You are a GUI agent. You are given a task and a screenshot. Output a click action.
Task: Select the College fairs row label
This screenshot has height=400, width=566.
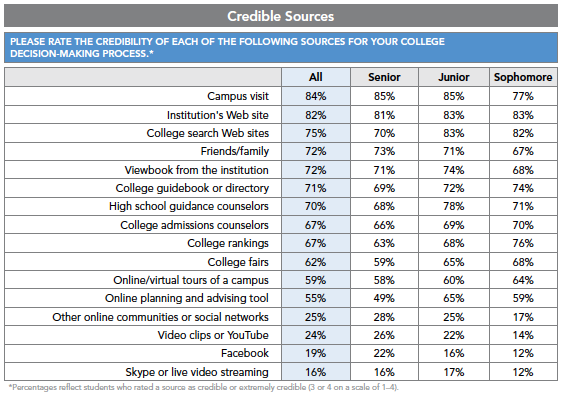(x=238, y=262)
